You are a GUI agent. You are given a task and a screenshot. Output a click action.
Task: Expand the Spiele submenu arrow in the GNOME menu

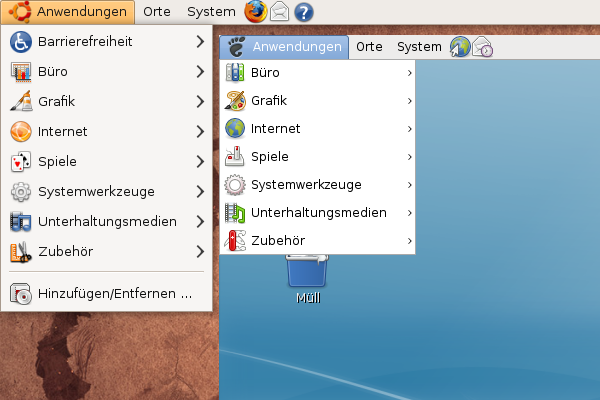click(409, 157)
